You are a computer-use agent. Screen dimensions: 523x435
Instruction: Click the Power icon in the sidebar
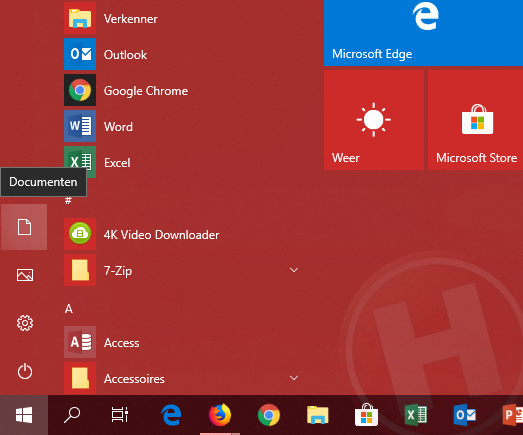tap(25, 371)
